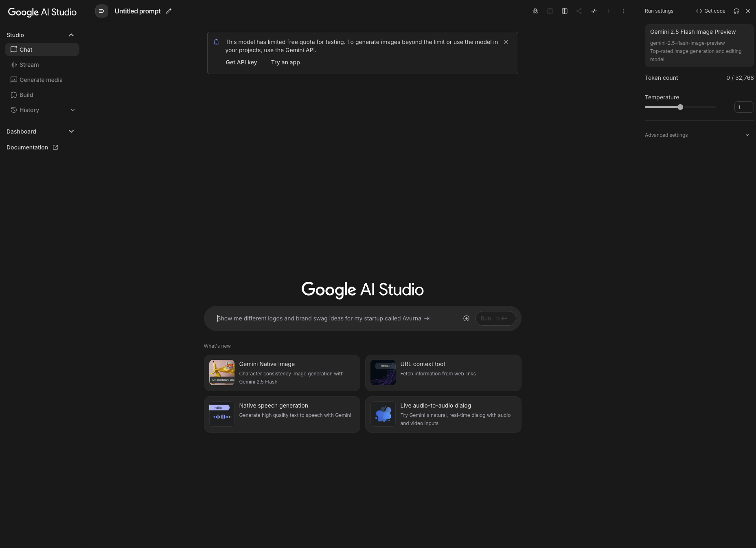Open Generate media section
Viewport: 756px width, 548px height.
click(x=42, y=80)
